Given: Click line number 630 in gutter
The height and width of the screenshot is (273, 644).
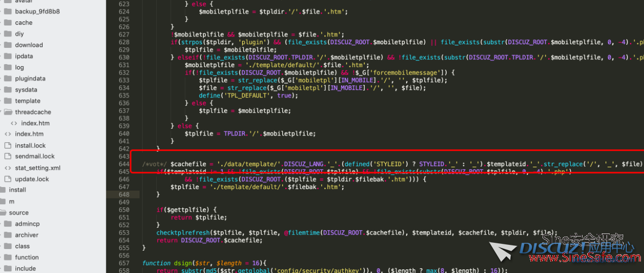Looking at the screenshot, I should tap(124, 57).
